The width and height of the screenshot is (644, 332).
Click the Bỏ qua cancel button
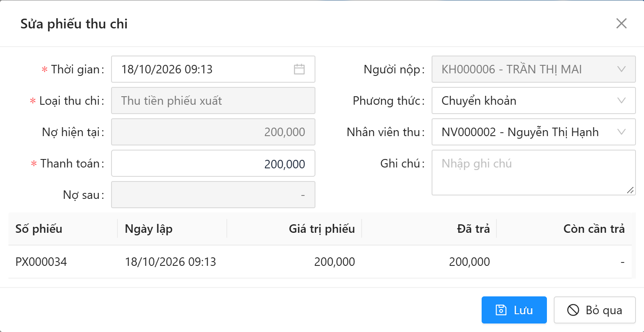pyautogui.click(x=594, y=310)
